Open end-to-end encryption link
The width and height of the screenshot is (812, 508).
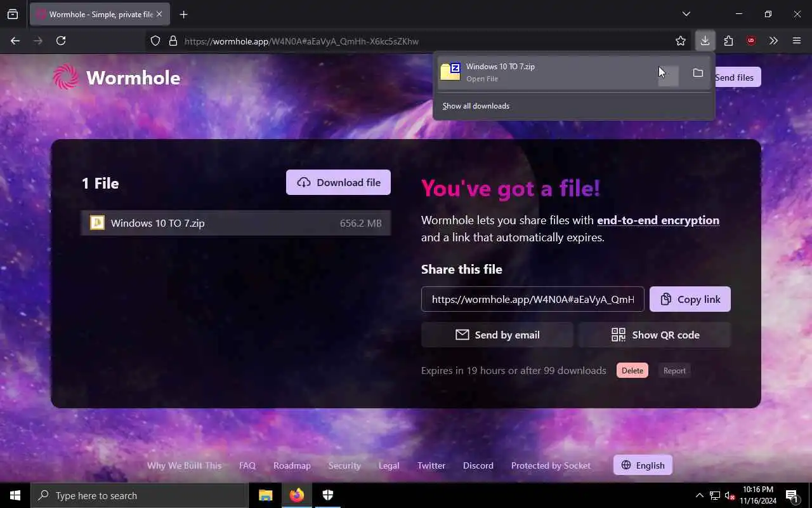point(658,220)
